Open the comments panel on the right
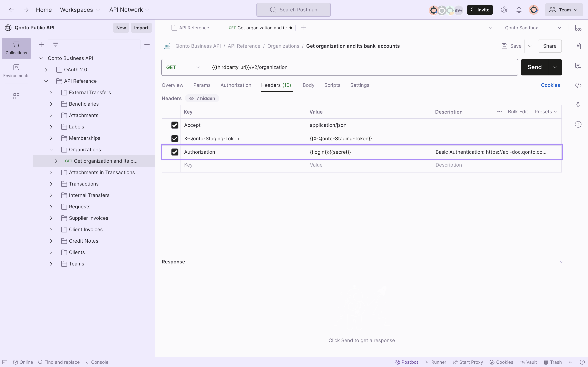588x367 pixels. 578,65
